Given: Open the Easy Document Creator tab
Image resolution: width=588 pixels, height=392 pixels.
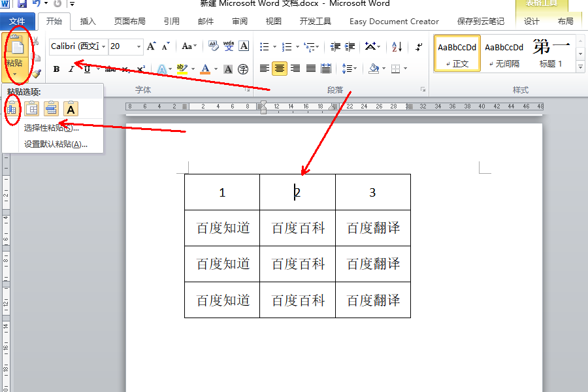Looking at the screenshot, I should pyautogui.click(x=394, y=22).
